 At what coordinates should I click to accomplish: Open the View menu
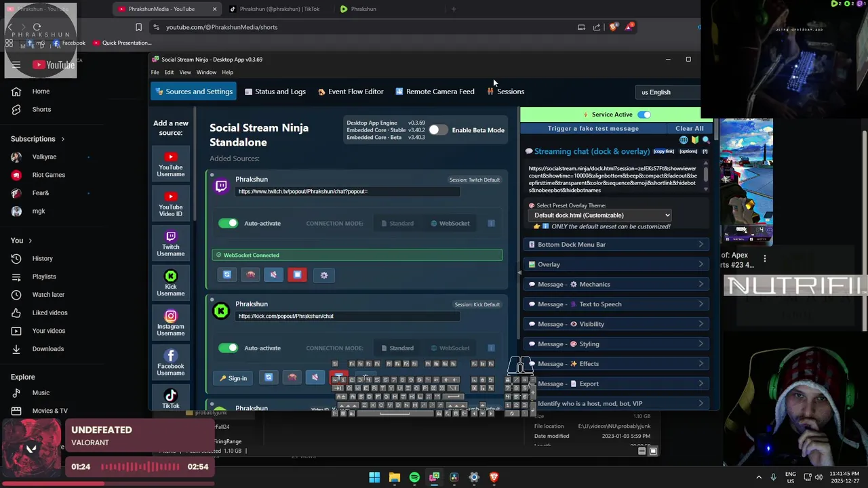tap(185, 73)
